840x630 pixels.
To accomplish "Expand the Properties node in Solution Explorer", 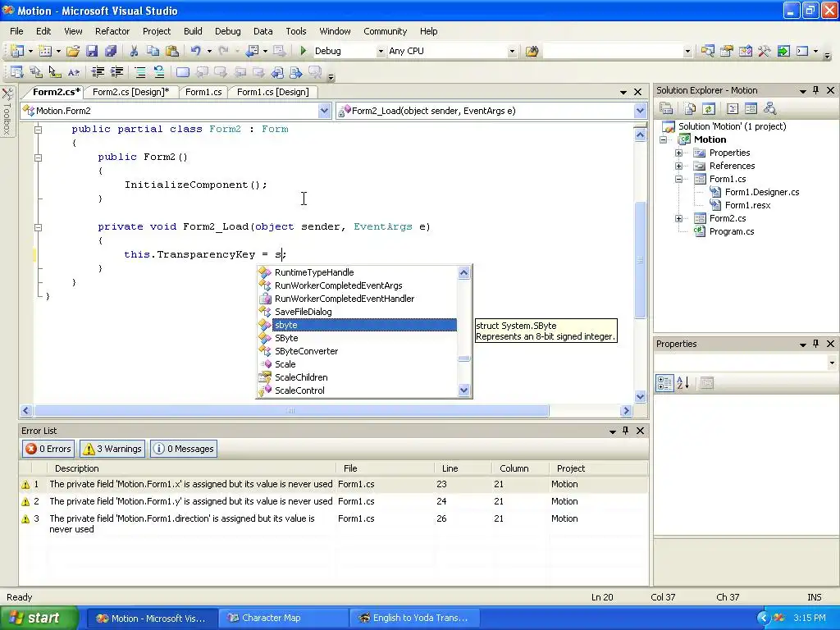I will click(x=678, y=153).
